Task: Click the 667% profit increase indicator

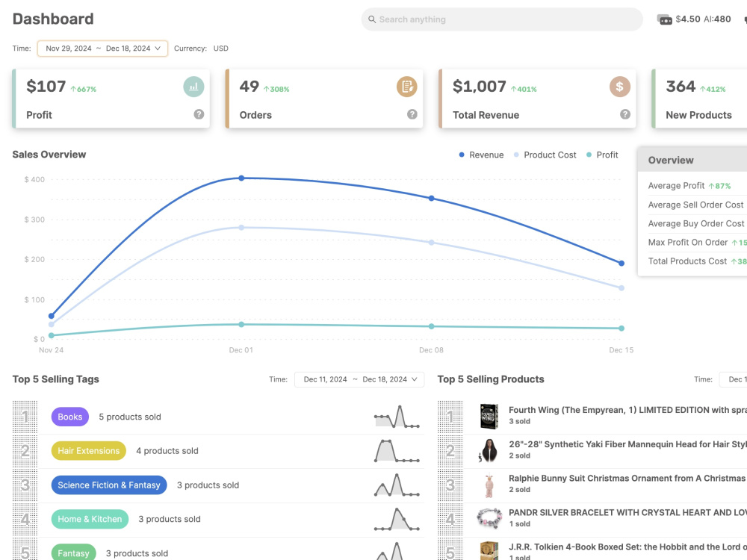Action: (x=84, y=89)
